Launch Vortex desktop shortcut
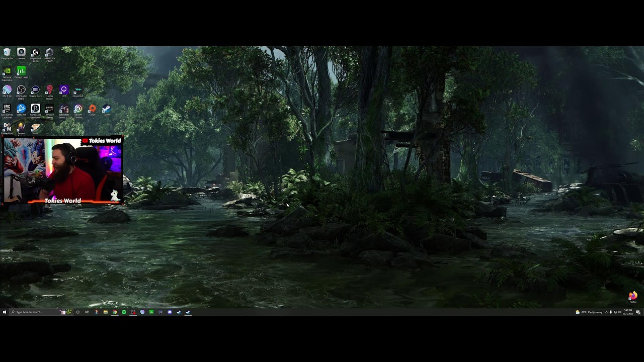The height and width of the screenshot is (362, 644). coord(35,129)
